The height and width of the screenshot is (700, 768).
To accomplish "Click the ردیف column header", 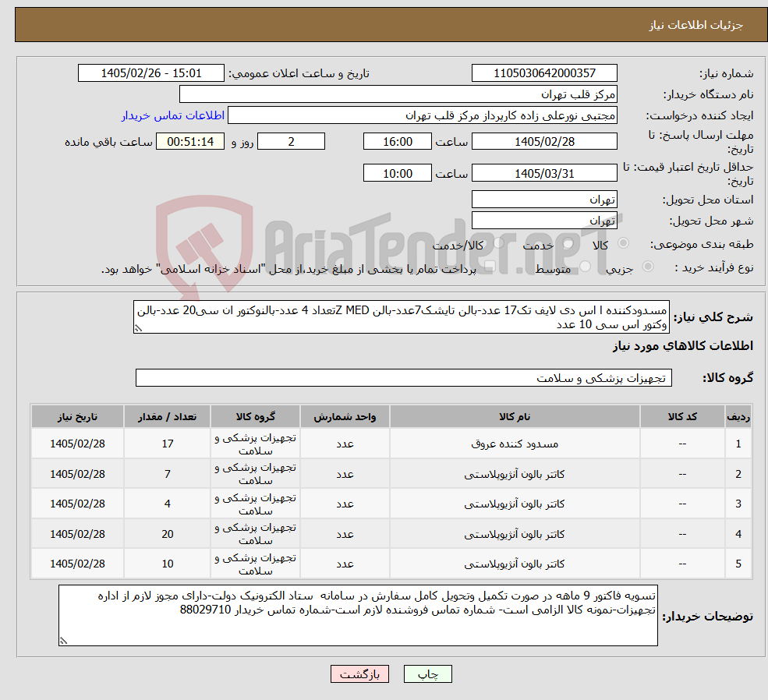I will click(x=738, y=416).
